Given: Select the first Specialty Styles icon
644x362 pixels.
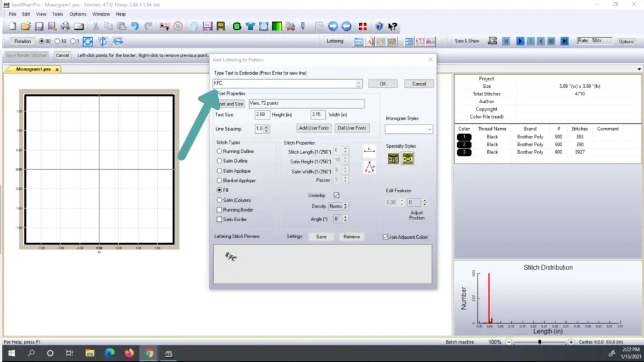Looking at the screenshot, I should point(394,159).
